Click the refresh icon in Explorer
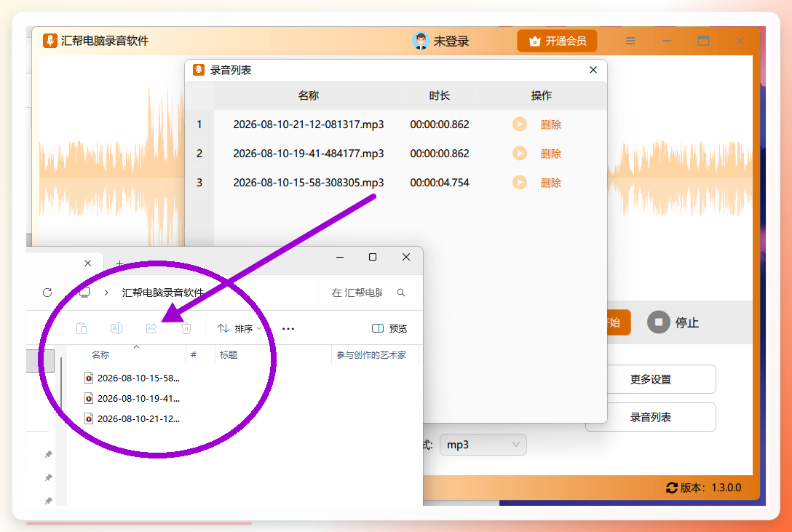 tap(47, 293)
